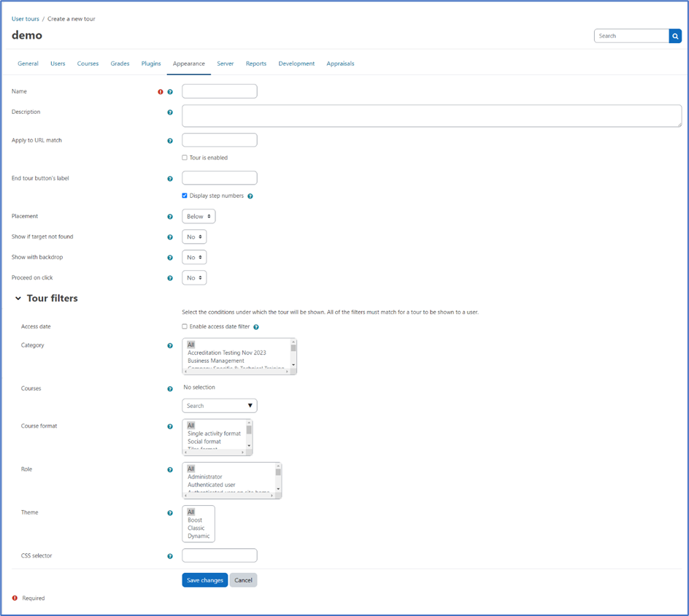
Task: Open help for End tour button's label
Action: coord(170,179)
